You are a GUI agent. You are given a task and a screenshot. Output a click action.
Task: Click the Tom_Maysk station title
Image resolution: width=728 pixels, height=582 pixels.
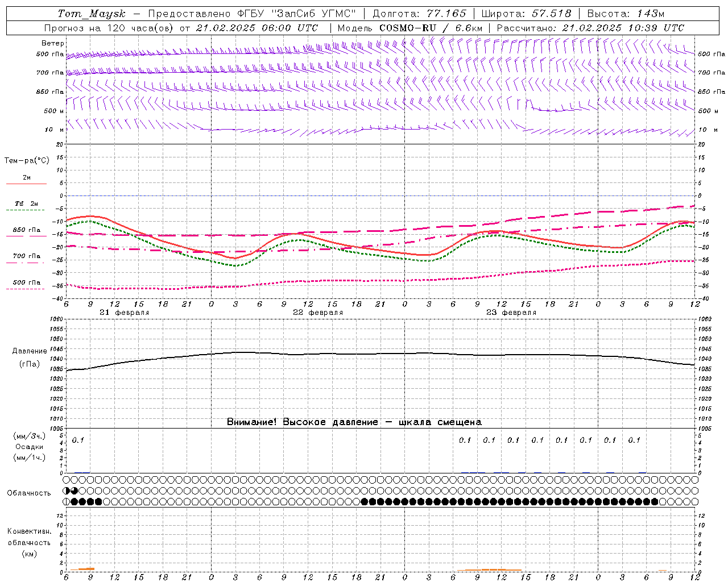[x=92, y=14]
